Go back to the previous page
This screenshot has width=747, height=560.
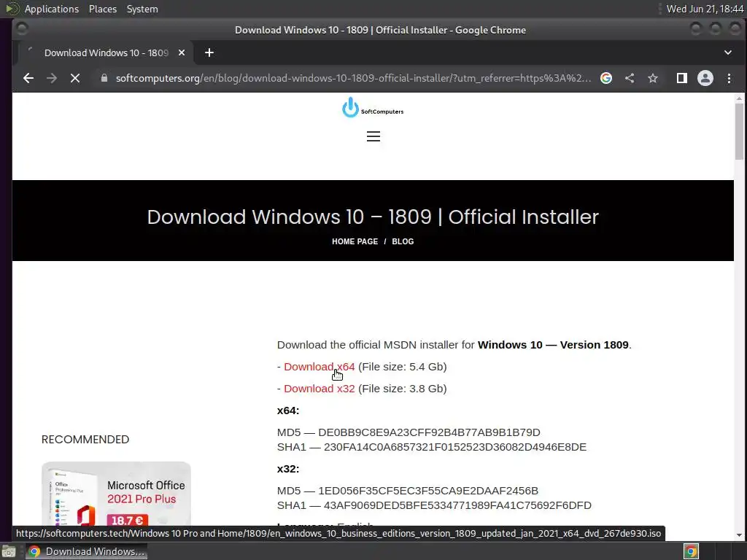(28, 78)
